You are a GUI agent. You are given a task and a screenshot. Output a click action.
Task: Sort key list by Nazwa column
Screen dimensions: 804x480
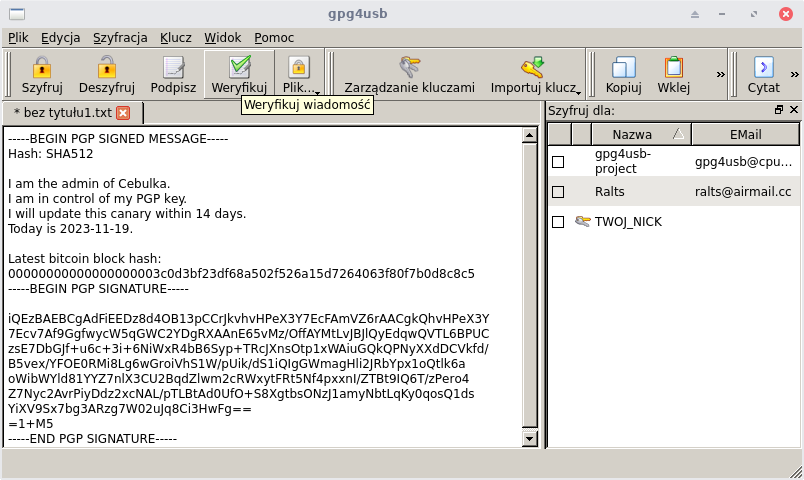click(x=641, y=134)
